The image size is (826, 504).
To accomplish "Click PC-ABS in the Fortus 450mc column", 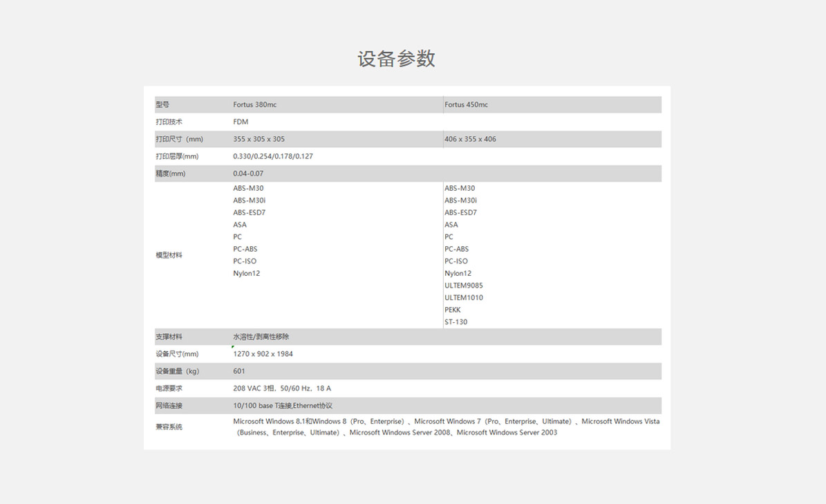I will tap(456, 249).
